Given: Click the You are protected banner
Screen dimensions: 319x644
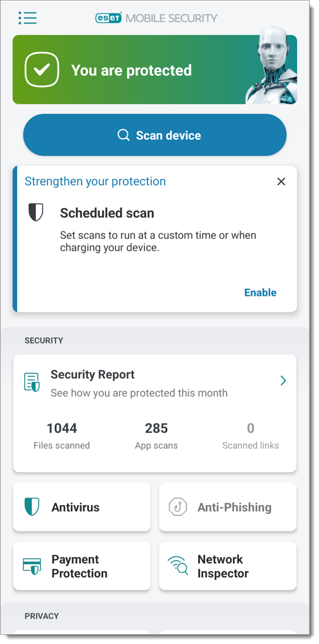Looking at the screenshot, I should (x=155, y=69).
